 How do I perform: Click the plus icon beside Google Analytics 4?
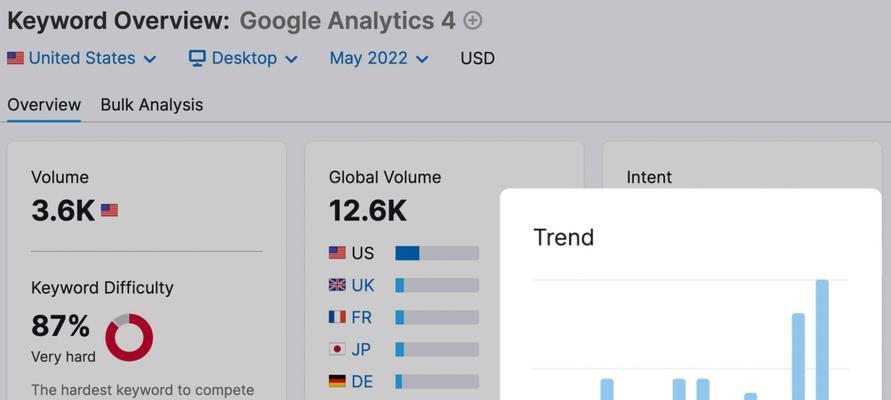(x=473, y=21)
